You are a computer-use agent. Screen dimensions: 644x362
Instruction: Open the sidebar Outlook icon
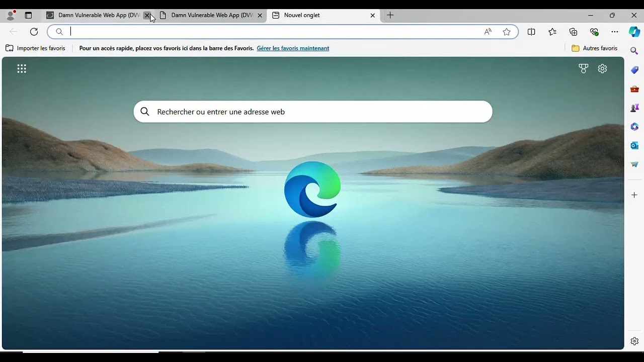tap(634, 145)
